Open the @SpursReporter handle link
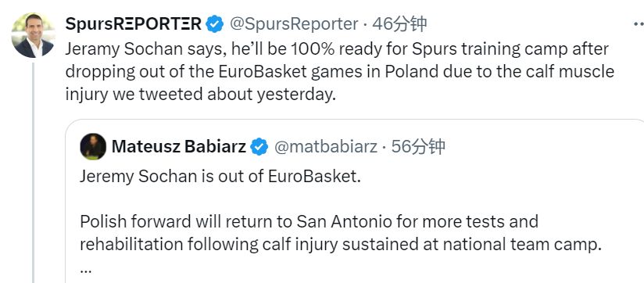Screen dimensions: 644x283 tap(294, 24)
